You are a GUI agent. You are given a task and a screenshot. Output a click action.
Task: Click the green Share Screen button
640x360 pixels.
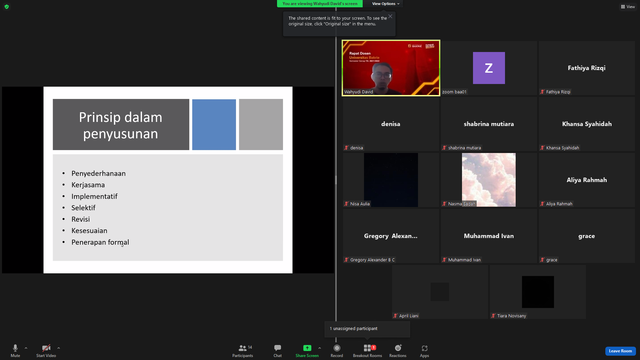click(307, 350)
